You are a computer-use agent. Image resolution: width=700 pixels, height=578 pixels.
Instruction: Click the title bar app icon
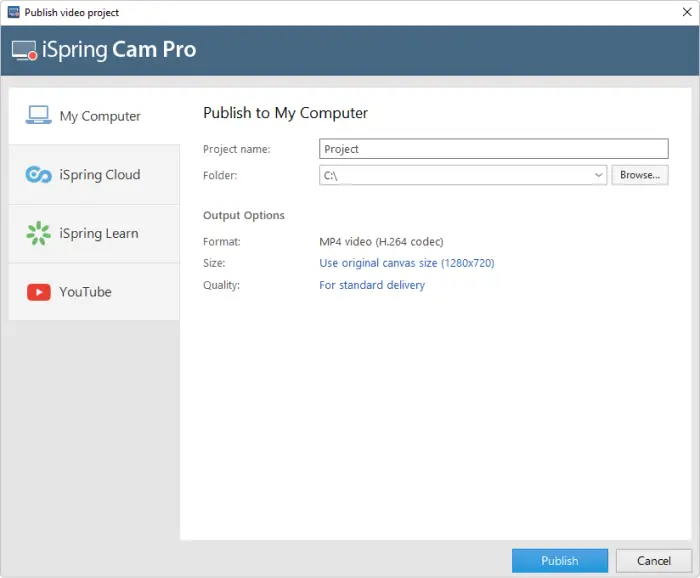(x=13, y=12)
